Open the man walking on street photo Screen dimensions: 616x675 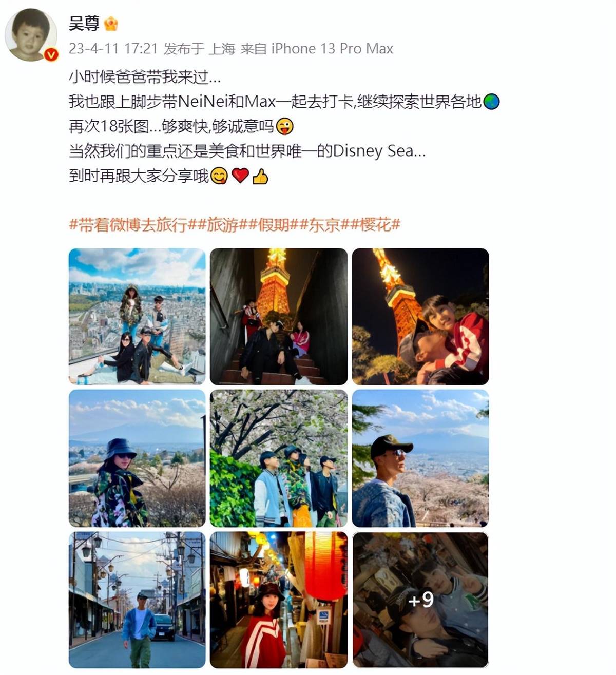137,600
